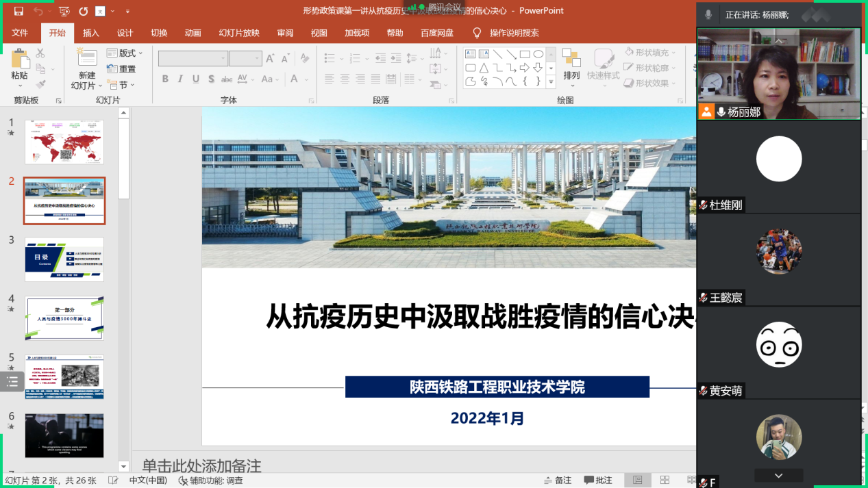Open the 节 section dropdown

pos(121,85)
